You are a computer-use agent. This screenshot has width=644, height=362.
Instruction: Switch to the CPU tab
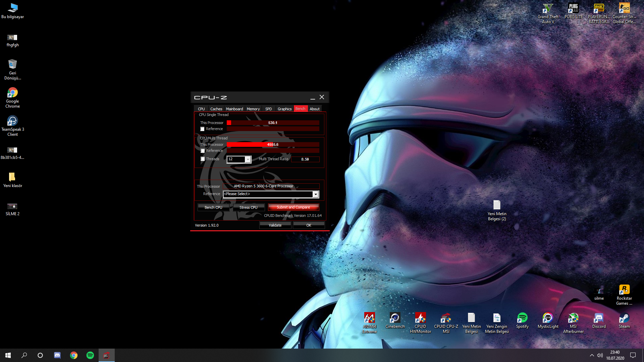(201, 109)
